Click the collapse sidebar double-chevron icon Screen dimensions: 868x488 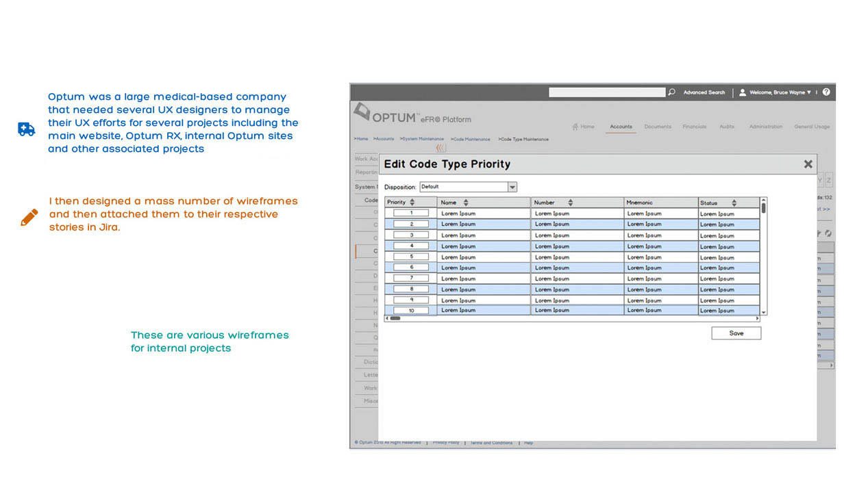point(440,148)
